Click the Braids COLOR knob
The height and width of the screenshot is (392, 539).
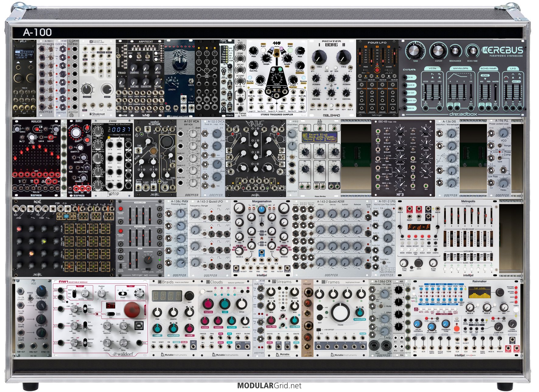189,328
